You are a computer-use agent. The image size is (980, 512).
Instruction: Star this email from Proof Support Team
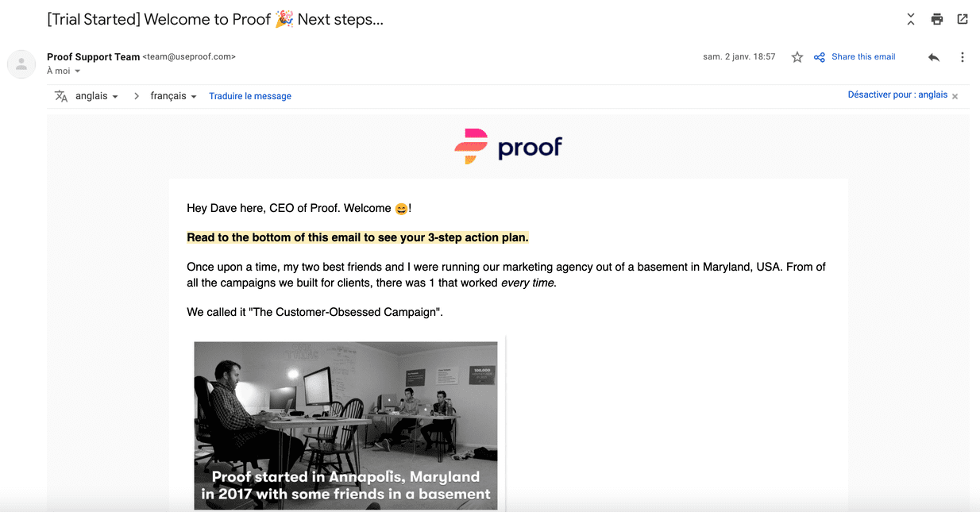coord(797,57)
